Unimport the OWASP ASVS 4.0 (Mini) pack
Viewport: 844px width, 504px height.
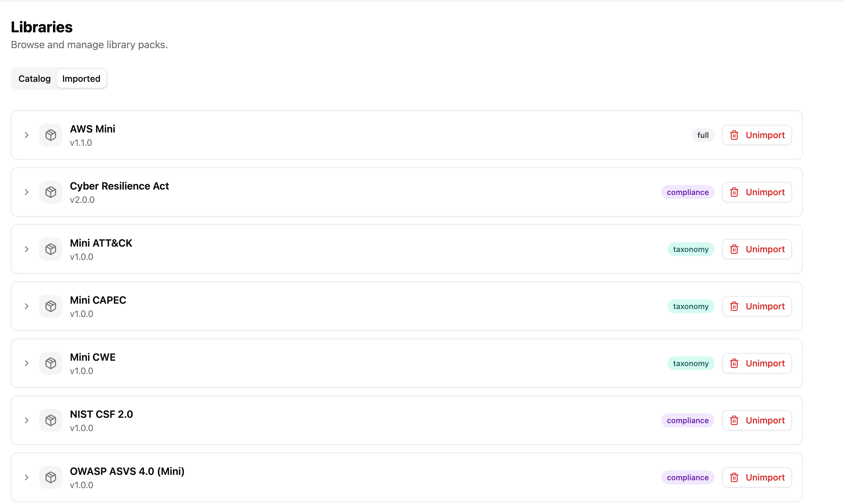click(x=757, y=477)
